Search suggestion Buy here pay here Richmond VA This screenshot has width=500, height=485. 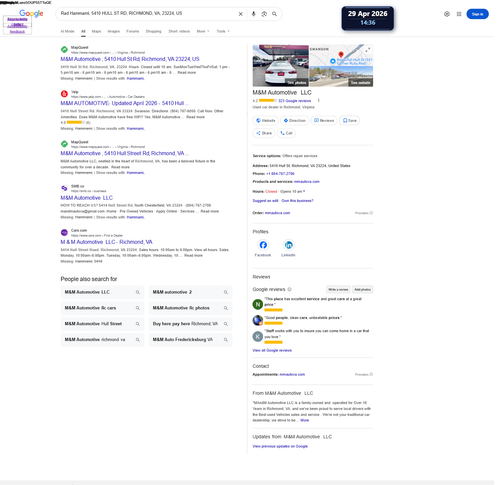190,324
